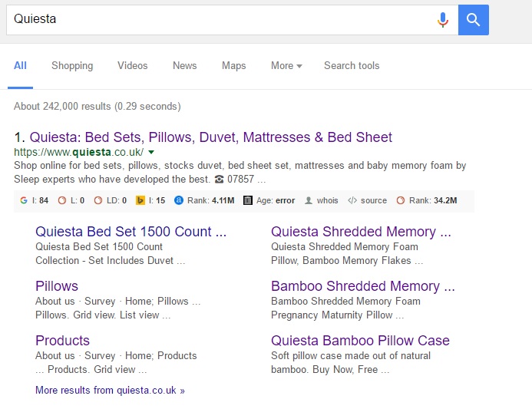Open the 'Quiesta Bed Set 1500 Count' sitelink
The height and width of the screenshot is (409, 532).
131,232
